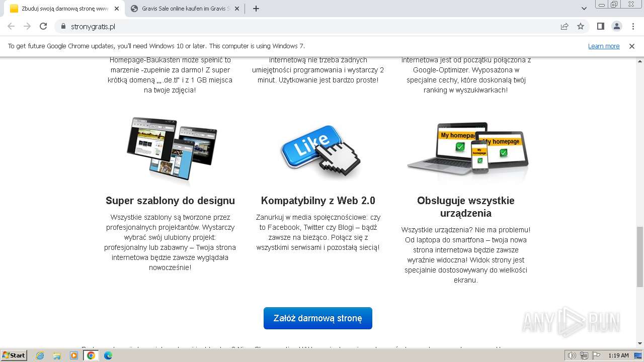Screen dimensions: 644x362
Task: Open tab search dropdown arrow
Action: [584, 9]
